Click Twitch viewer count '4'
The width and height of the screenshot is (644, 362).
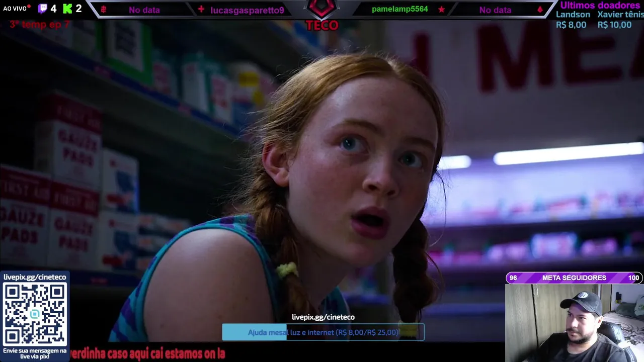(x=53, y=9)
